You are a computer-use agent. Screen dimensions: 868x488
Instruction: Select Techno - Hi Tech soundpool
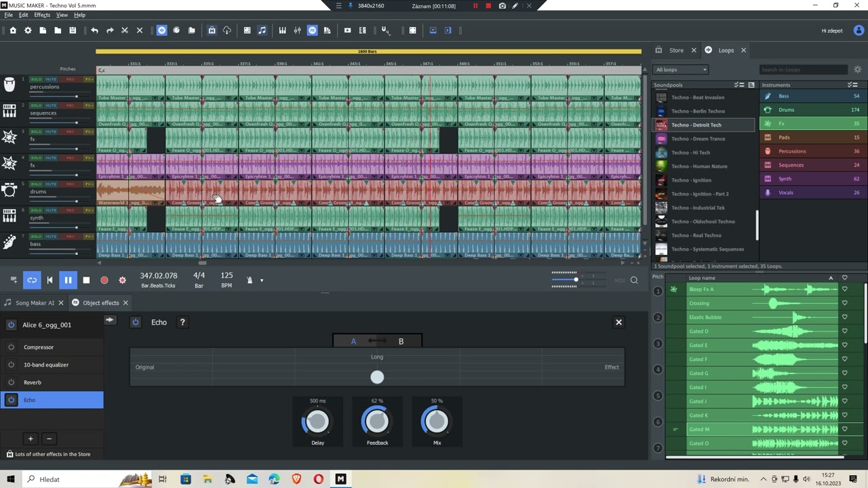pos(704,152)
